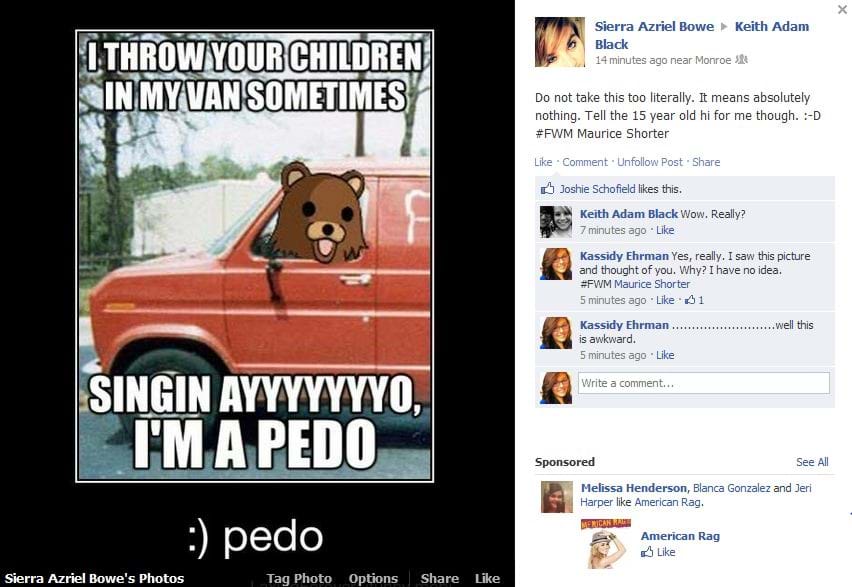
Task: Open Sierra Azriel Bowe's Photos album link
Action: [95, 578]
